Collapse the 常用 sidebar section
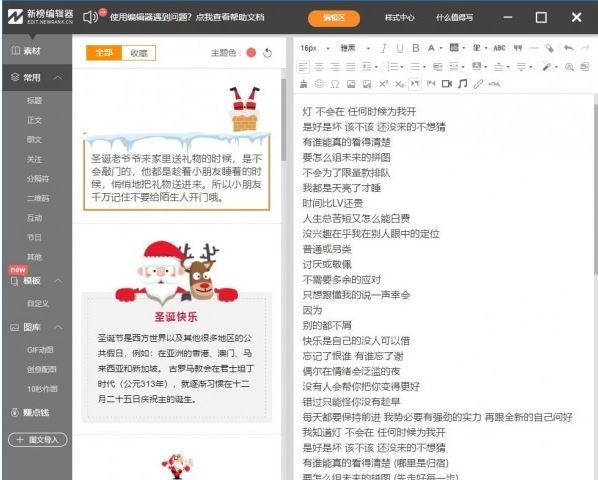The image size is (598, 480). pos(58,77)
